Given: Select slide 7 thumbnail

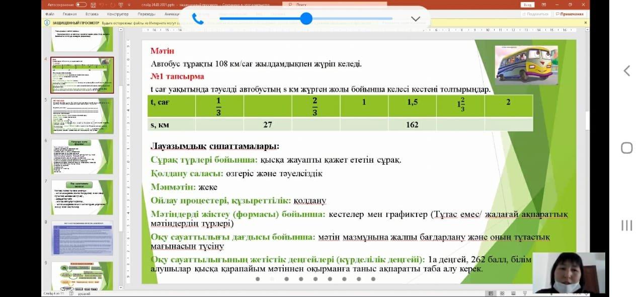Looking at the screenshot, I should [x=82, y=197].
